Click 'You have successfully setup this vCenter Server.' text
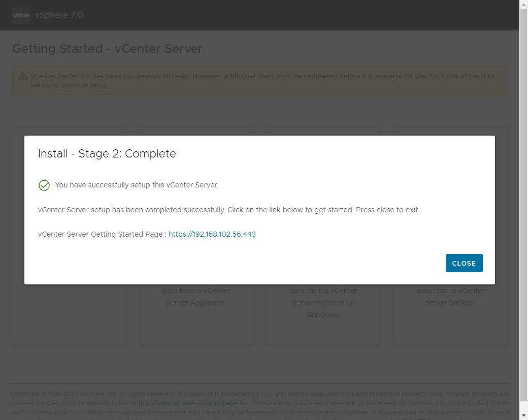 tap(137, 185)
